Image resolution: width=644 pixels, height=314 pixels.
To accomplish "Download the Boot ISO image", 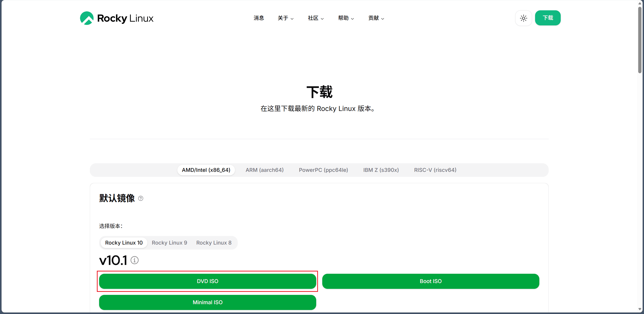I will [x=431, y=281].
